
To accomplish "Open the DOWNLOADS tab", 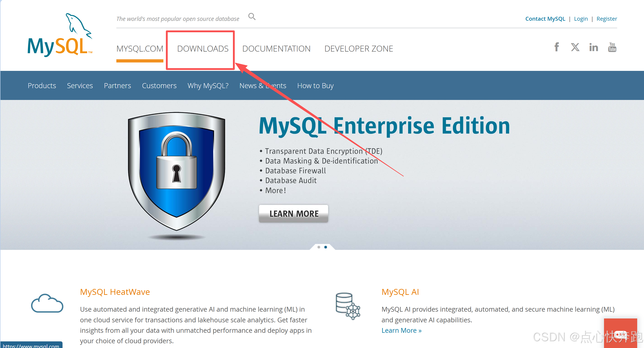I will point(202,49).
